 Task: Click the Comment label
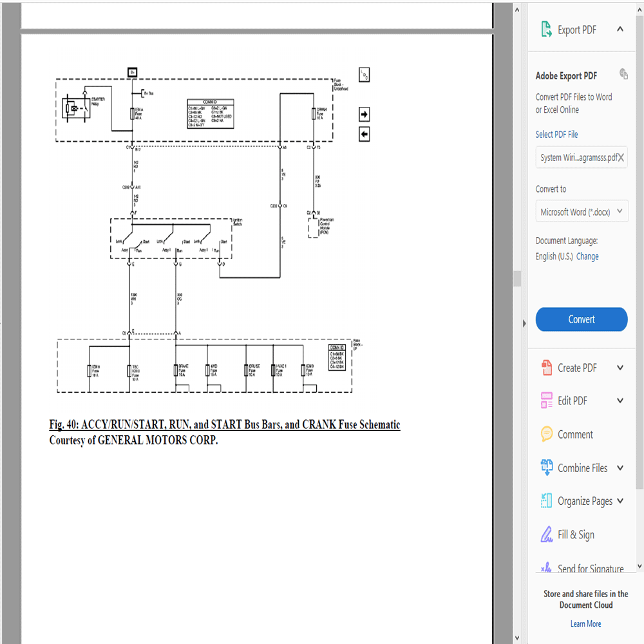(x=575, y=435)
